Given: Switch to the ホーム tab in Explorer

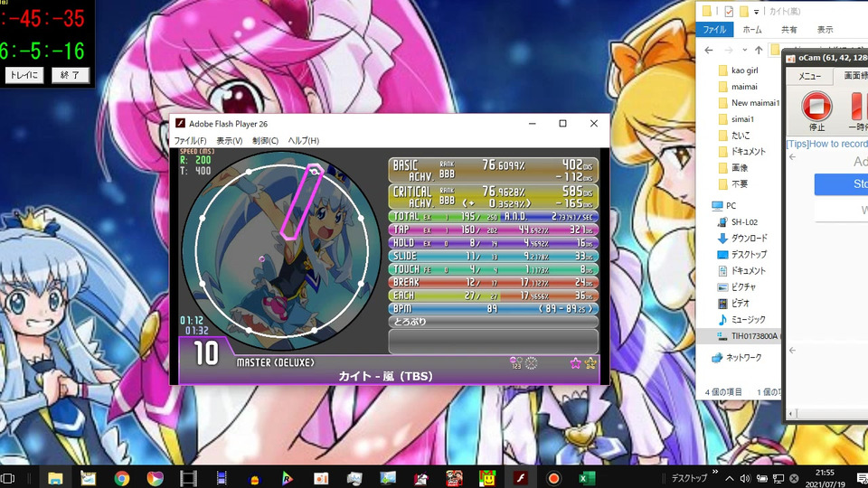Looking at the screenshot, I should (x=752, y=29).
